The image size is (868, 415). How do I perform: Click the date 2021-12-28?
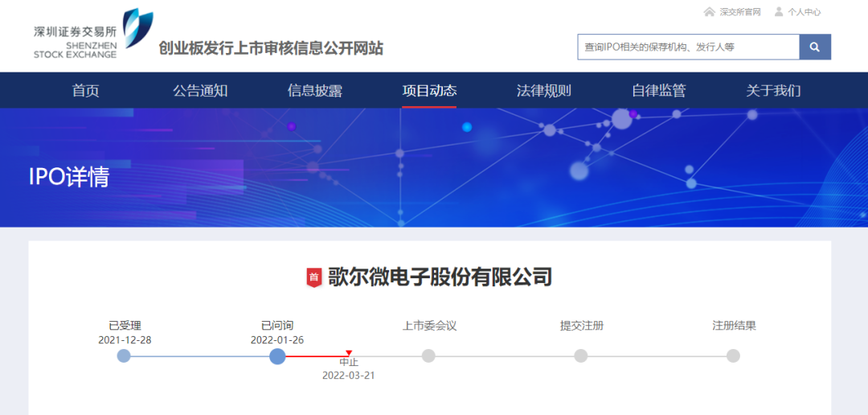pyautogui.click(x=125, y=340)
